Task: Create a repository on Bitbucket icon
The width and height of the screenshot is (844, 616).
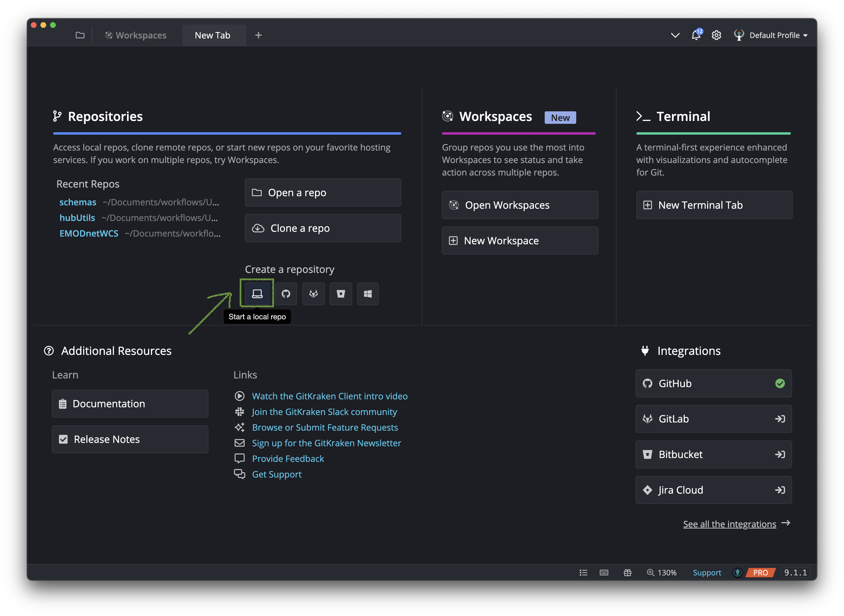Action: tap(341, 294)
